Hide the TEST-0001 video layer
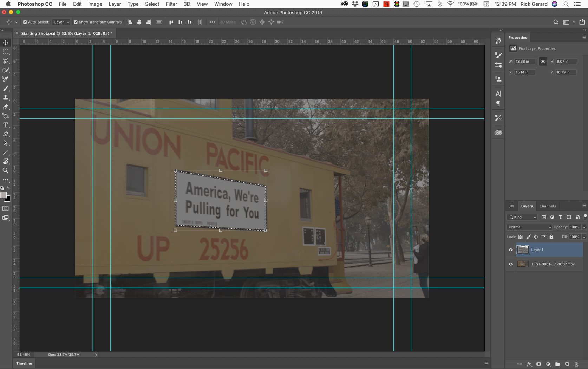 pos(511,264)
